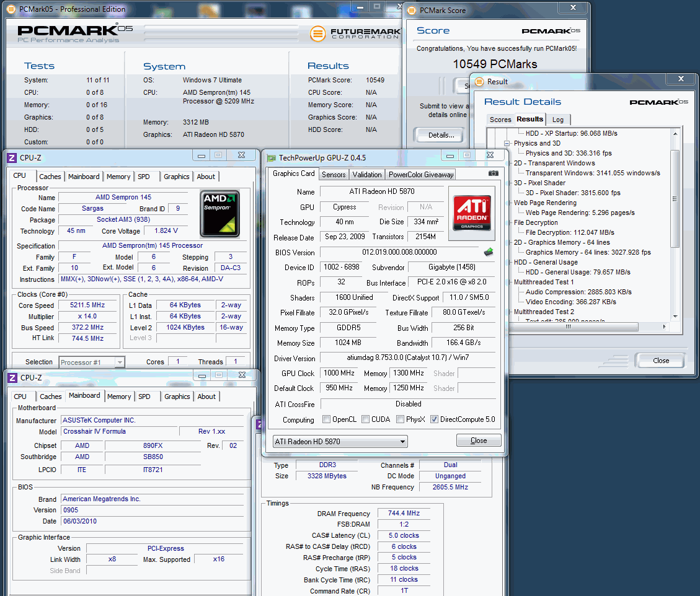Screen dimensions: 700x596
Task: Open CPU tab in CPU-Z motherboard window
Action: point(20,397)
